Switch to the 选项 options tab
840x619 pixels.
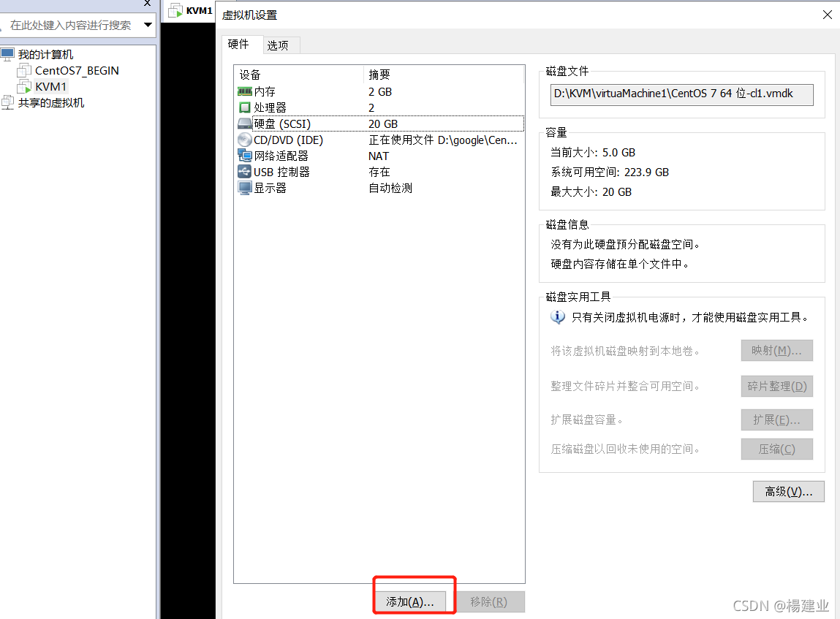(x=279, y=45)
